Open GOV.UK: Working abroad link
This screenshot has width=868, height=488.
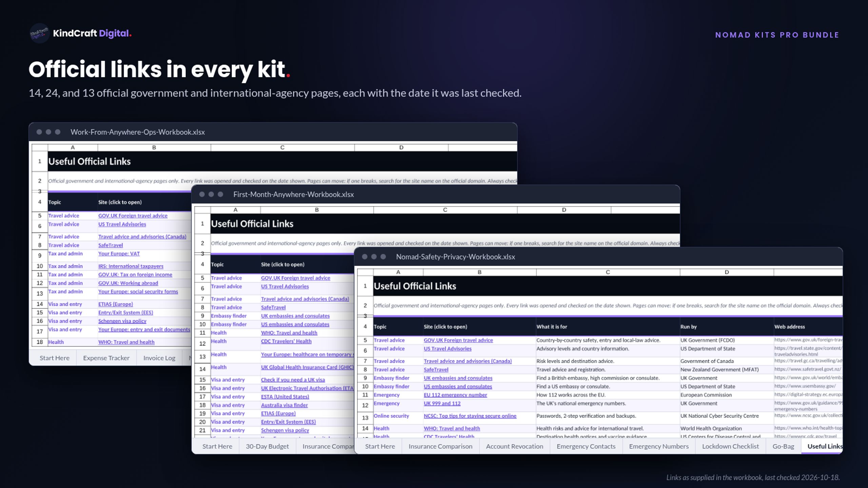[x=128, y=283]
